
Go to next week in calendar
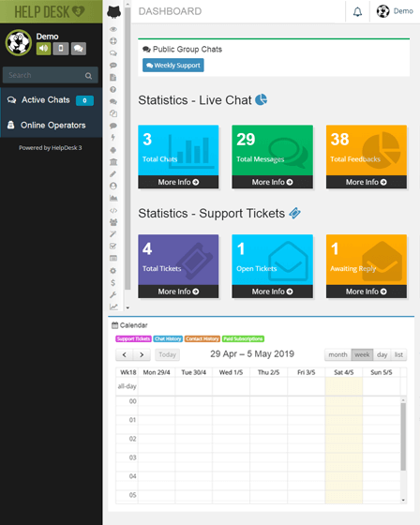[x=142, y=354]
